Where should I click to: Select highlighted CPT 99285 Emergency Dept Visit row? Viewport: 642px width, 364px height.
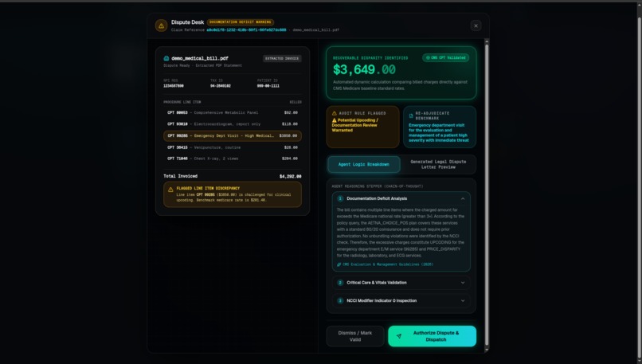pos(233,135)
